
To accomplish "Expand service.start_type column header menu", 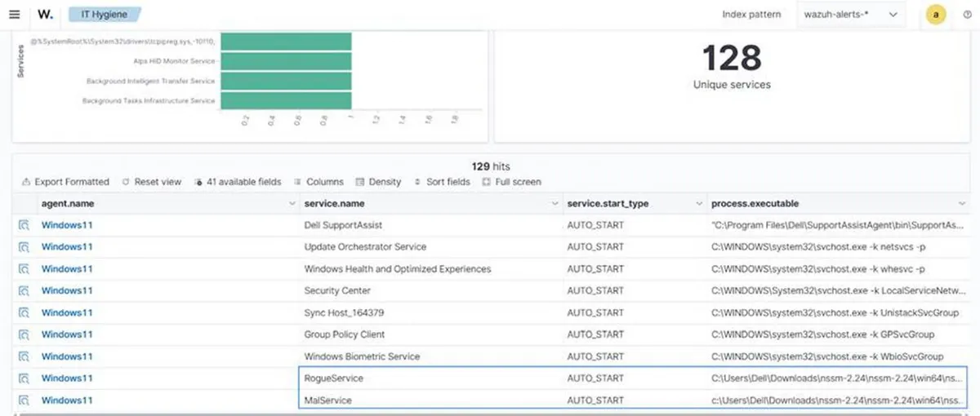I will (699, 203).
